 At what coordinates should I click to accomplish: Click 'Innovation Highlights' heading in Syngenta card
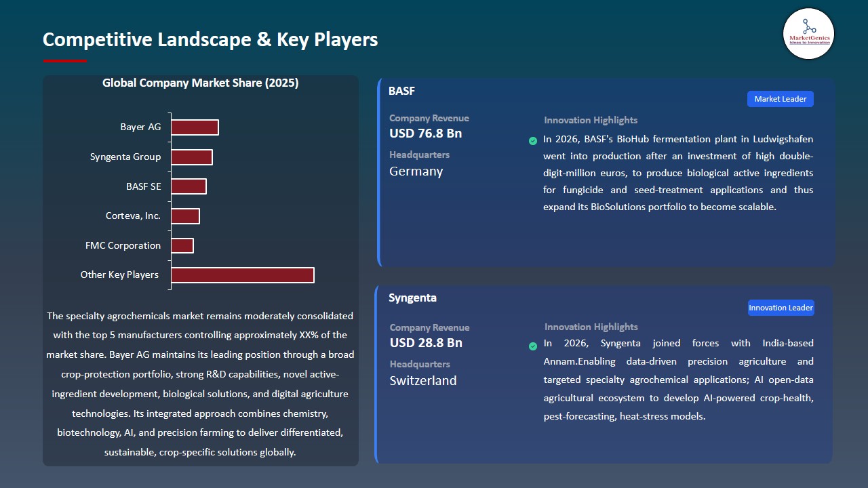[591, 327]
